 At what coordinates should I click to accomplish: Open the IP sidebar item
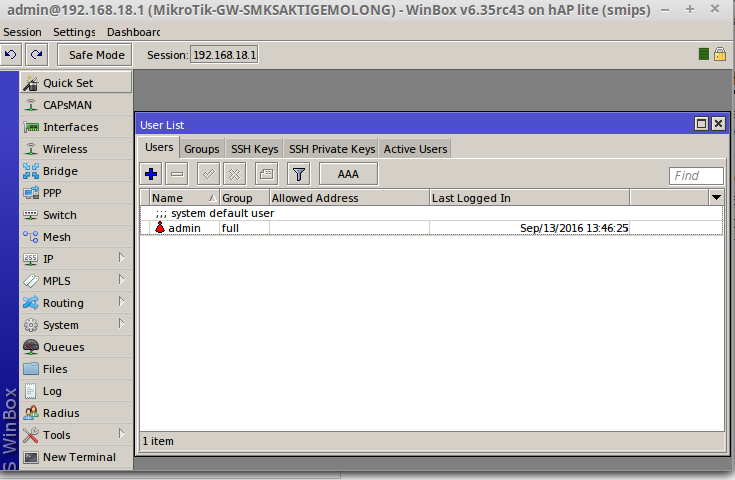click(76, 259)
